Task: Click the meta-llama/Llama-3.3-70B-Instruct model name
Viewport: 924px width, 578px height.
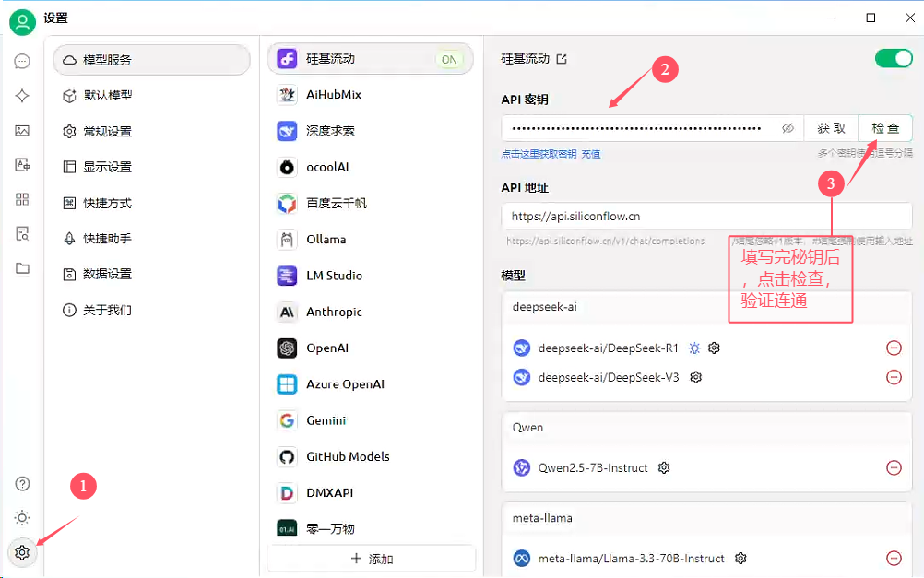Action: (631, 558)
